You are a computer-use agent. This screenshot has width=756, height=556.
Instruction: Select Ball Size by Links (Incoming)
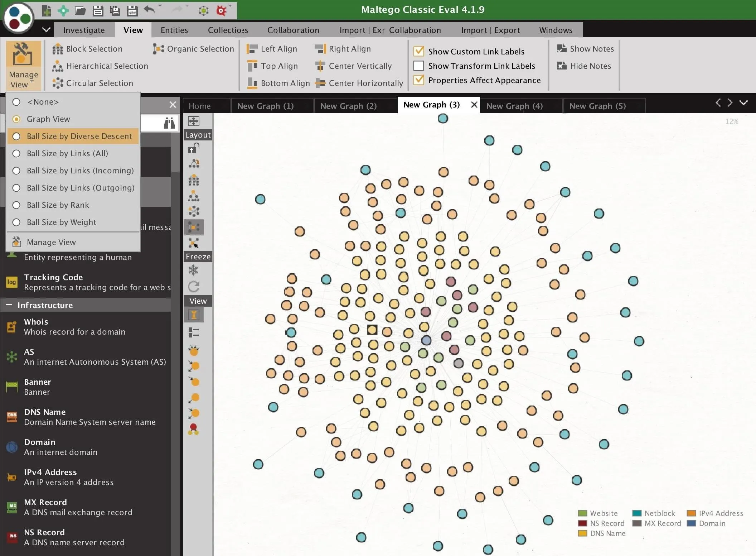[x=73, y=171]
